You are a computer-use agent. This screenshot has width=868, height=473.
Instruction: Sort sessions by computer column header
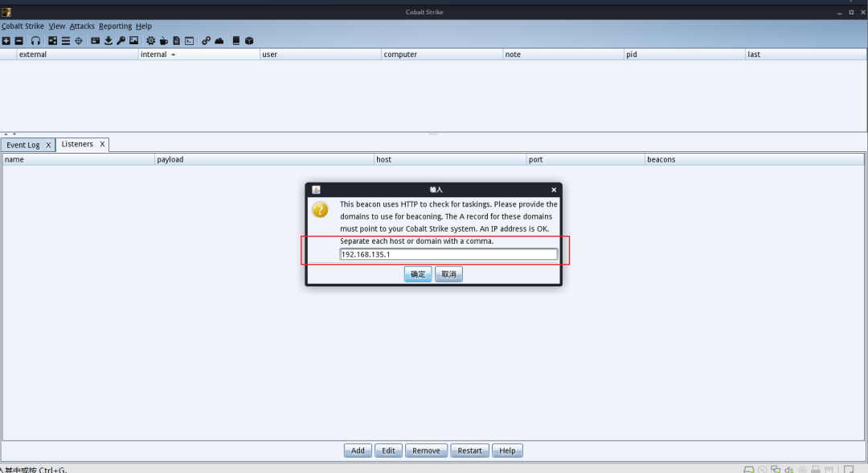click(x=442, y=54)
